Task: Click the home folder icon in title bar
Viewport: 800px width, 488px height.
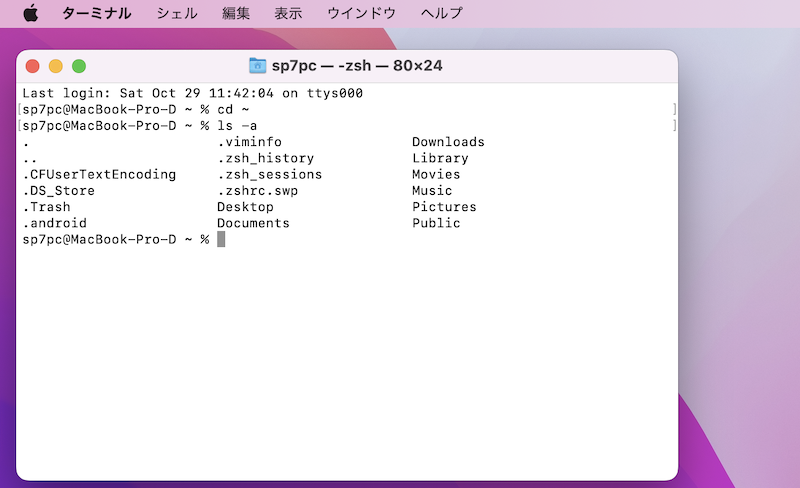Action: [258, 66]
